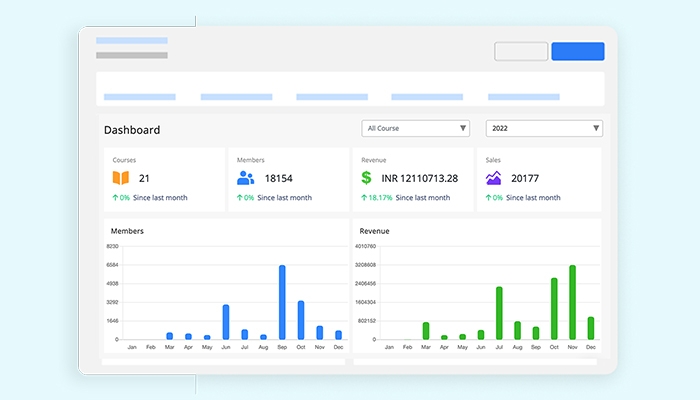The height and width of the screenshot is (400, 700).
Task: Select the last navigation tab in the menu bar
Action: tap(523, 97)
